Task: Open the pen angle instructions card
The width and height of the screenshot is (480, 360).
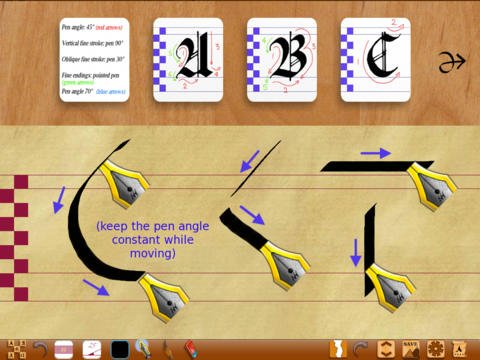Action: pos(94,60)
